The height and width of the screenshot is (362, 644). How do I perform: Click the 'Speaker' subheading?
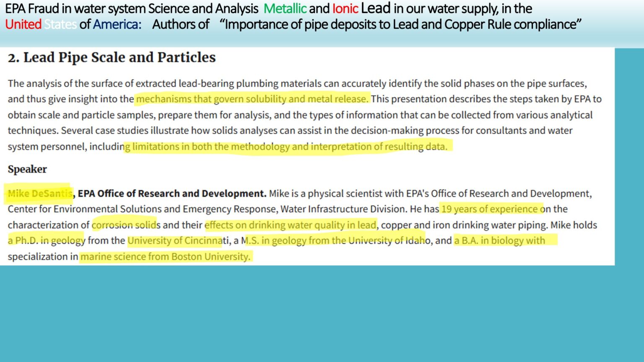point(27,169)
